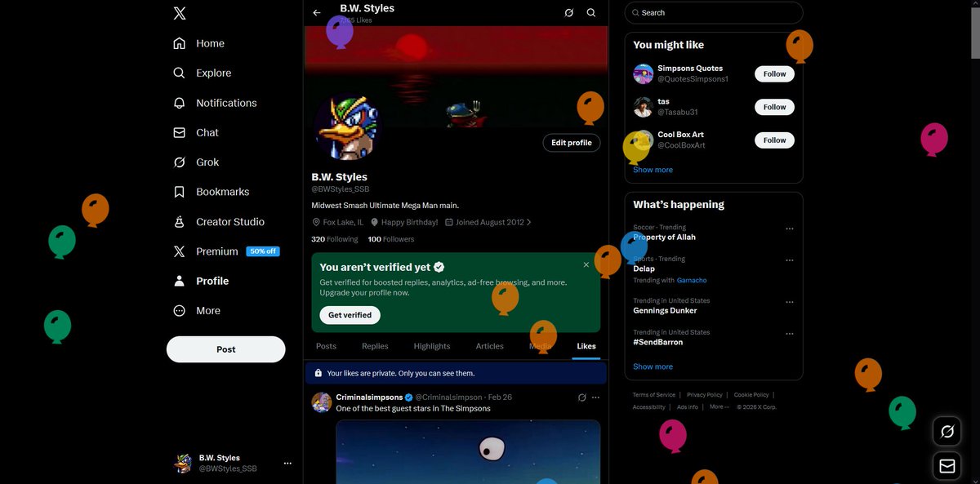Click the Explore magnifier icon
Viewport: 980px width, 484px height.
click(x=180, y=73)
